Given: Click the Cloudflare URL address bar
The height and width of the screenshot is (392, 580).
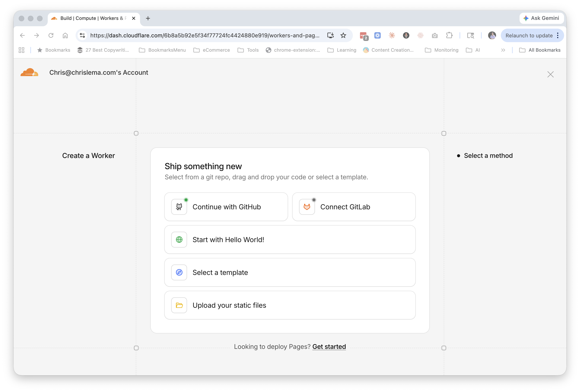Looking at the screenshot, I should point(205,35).
